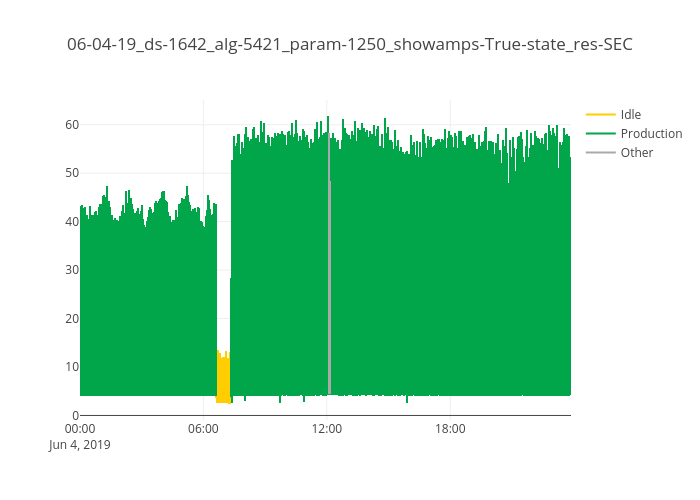This screenshot has height=500, width=700.
Task: Click the 18:00 x-axis tick label
Action: click(x=450, y=429)
